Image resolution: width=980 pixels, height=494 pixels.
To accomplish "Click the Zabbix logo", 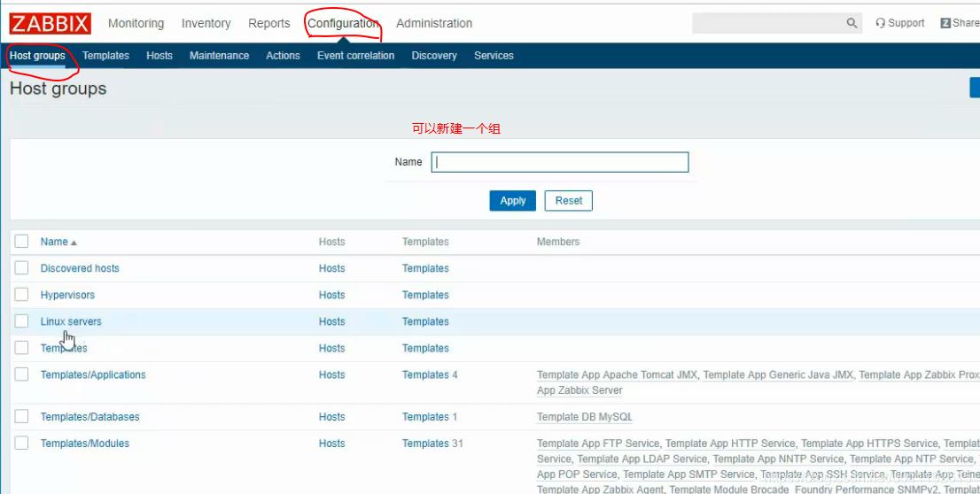I will [50, 24].
